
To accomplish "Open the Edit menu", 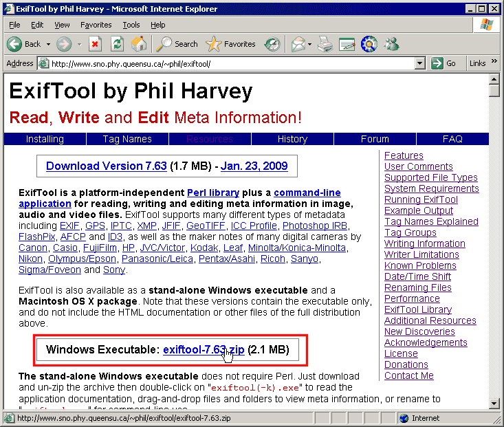I will pyautogui.click(x=37, y=25).
